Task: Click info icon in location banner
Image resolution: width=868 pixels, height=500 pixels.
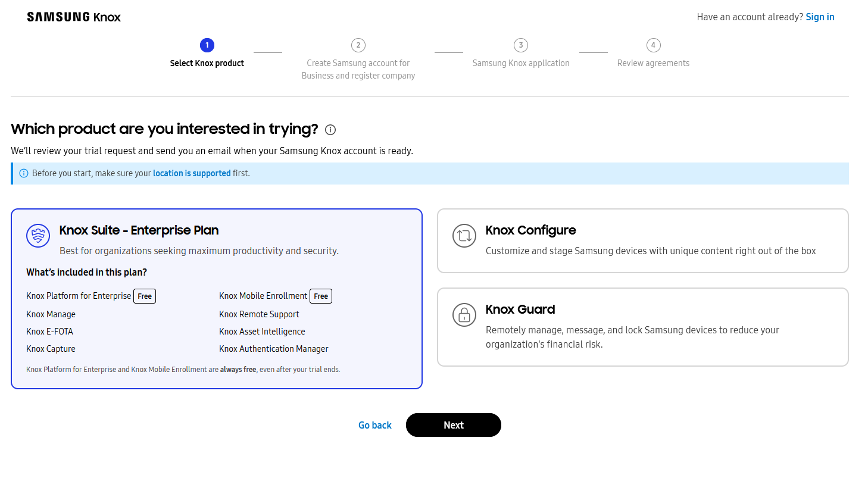Action: [24, 173]
